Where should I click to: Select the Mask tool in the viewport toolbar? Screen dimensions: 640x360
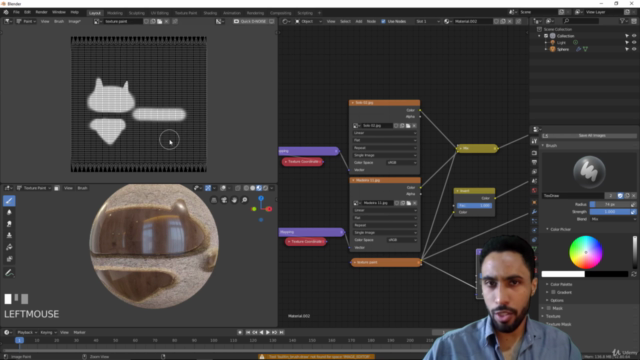(x=9, y=259)
